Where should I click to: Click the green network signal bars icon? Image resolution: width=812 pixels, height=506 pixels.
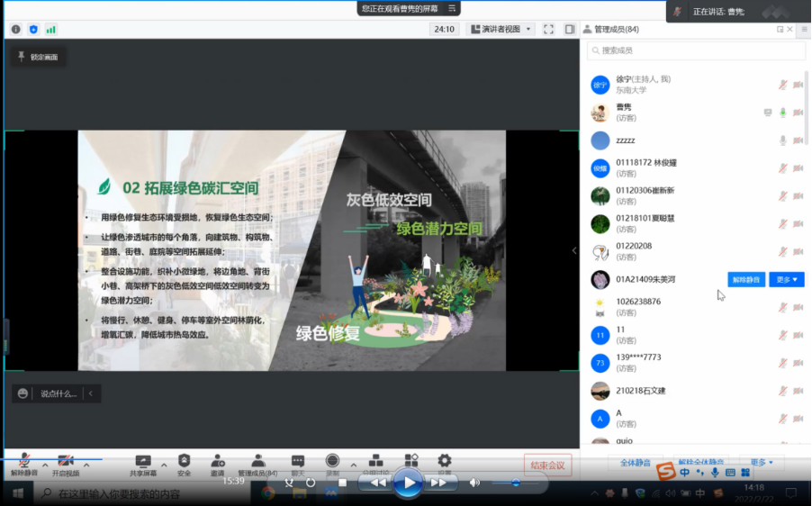(51, 29)
